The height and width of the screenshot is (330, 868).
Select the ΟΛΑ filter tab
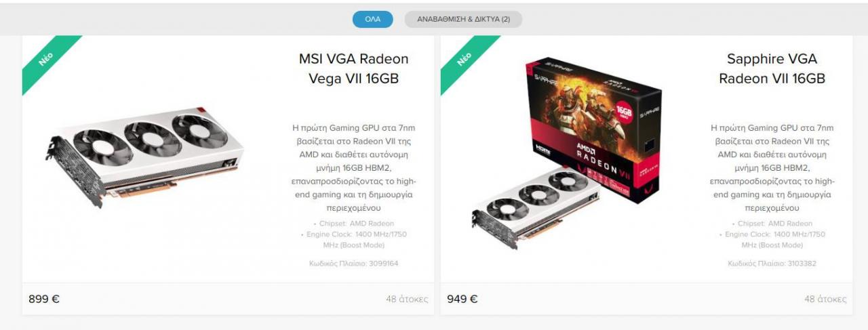coord(372,19)
